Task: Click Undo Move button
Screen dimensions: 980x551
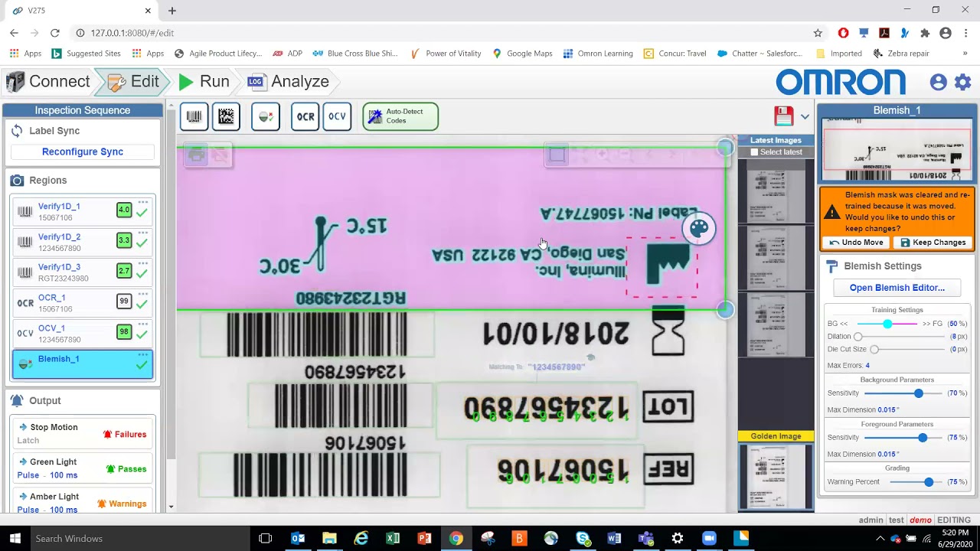Action: click(x=855, y=243)
